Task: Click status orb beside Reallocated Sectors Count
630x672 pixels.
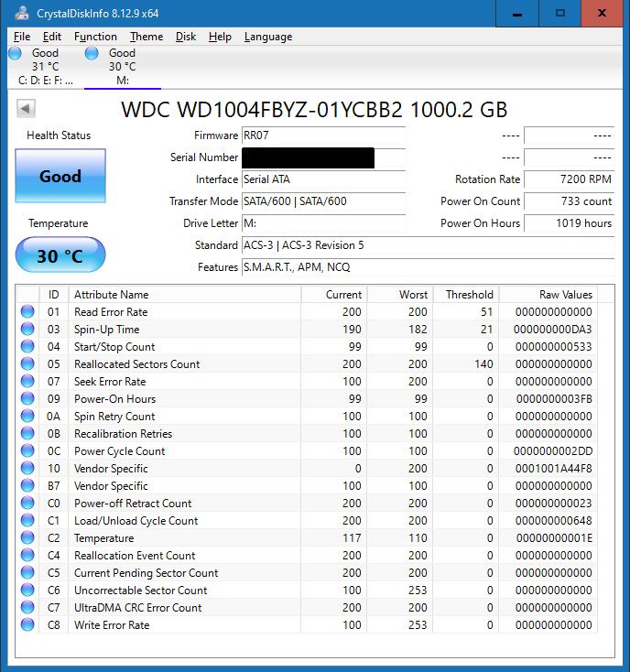Action: tap(27, 364)
